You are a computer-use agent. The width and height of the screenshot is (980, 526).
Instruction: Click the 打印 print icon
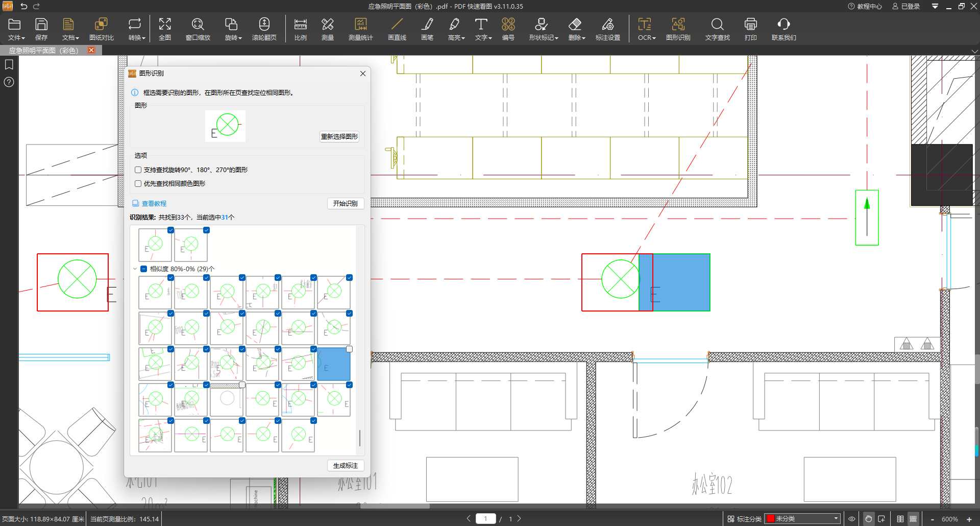[751, 29]
